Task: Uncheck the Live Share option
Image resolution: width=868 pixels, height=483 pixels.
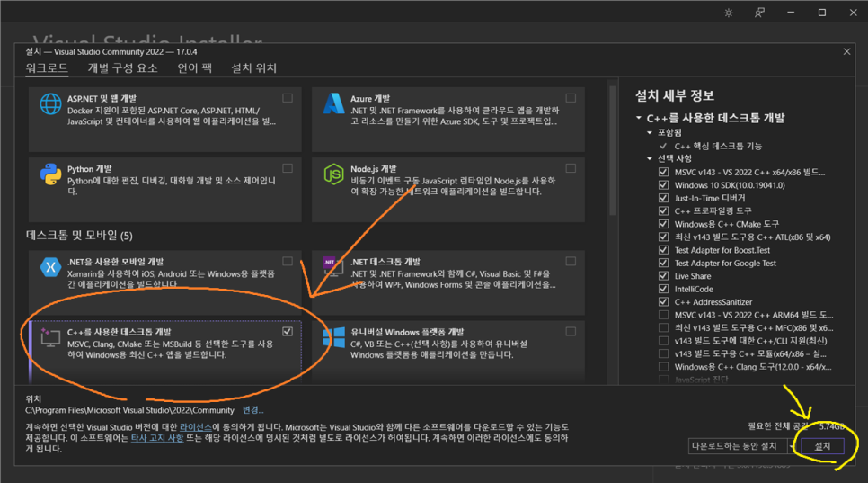Action: (663, 276)
